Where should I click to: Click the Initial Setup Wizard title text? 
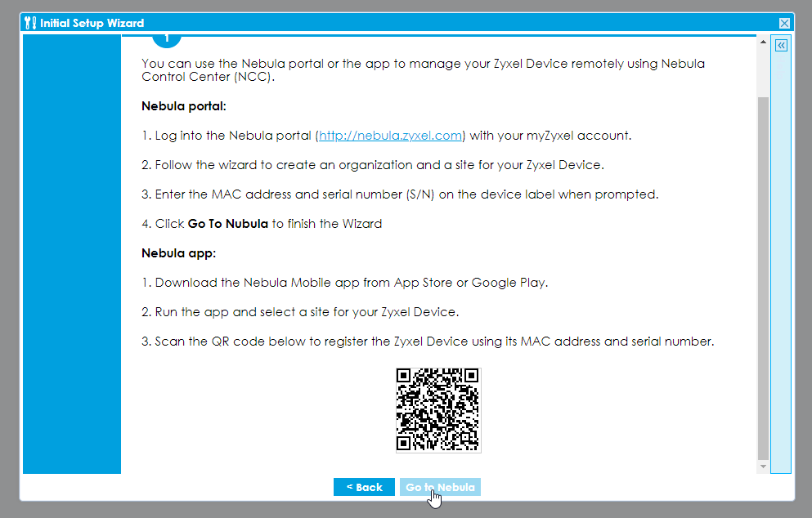[92, 24]
